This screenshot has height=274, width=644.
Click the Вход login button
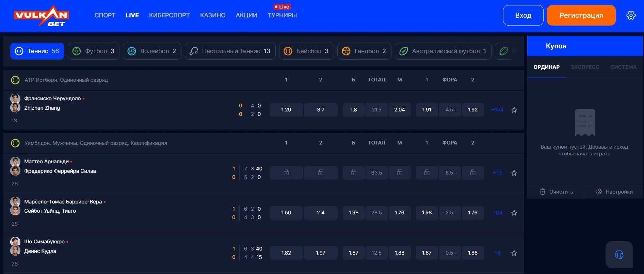tap(523, 15)
